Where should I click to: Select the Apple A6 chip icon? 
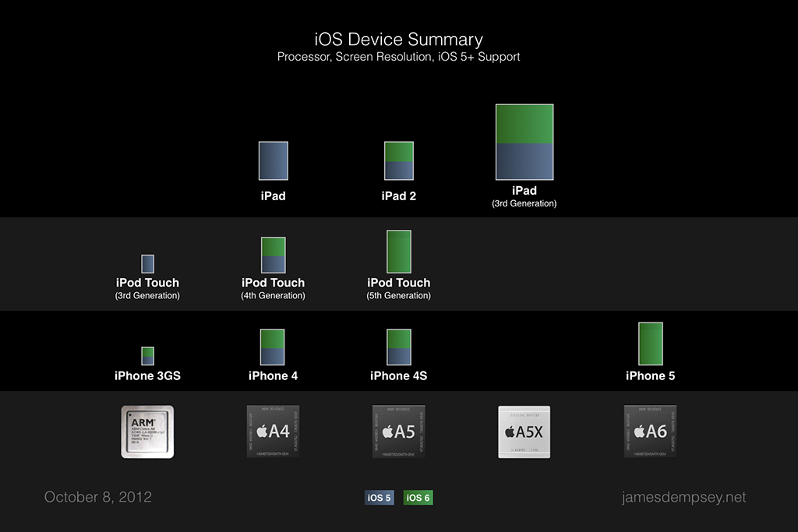click(650, 432)
